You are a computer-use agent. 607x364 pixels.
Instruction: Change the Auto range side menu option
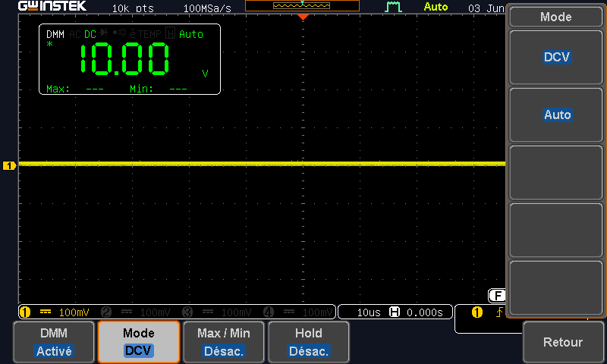[556, 115]
